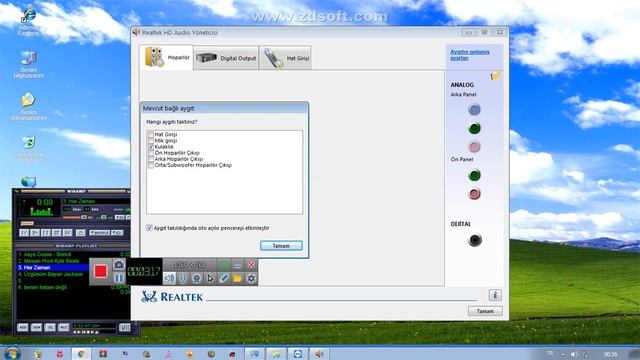Image resolution: width=640 pixels, height=360 pixels.
Task: Select the recorder pen annotation tool
Action: (224, 278)
